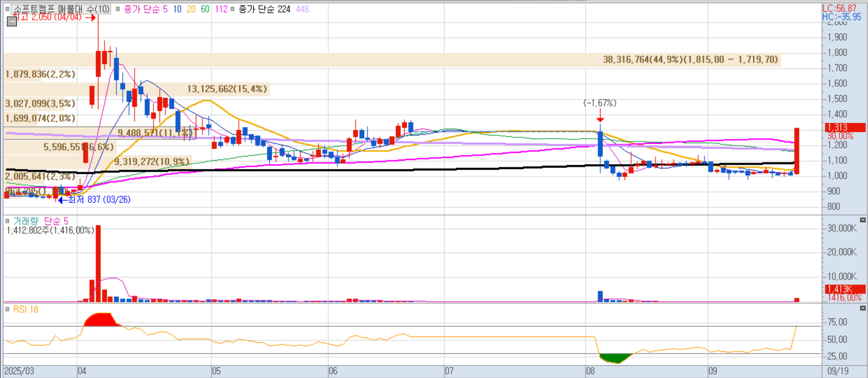
Task: Click the 30.00% change value on price axis
Action: click(x=840, y=136)
